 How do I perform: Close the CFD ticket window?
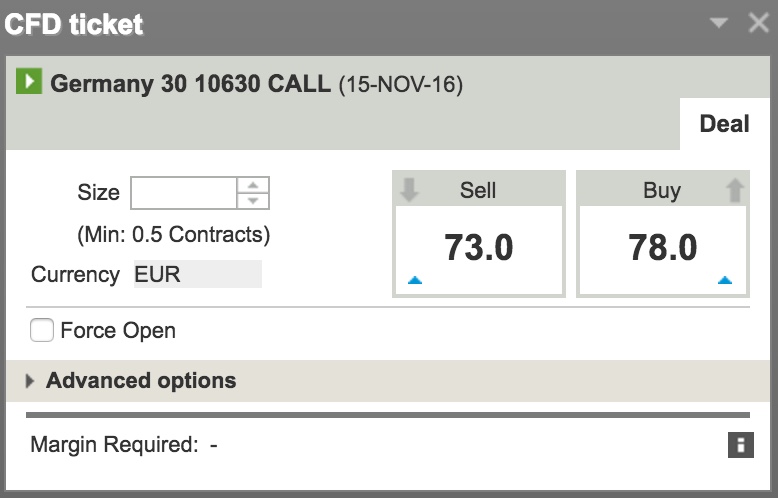758,23
